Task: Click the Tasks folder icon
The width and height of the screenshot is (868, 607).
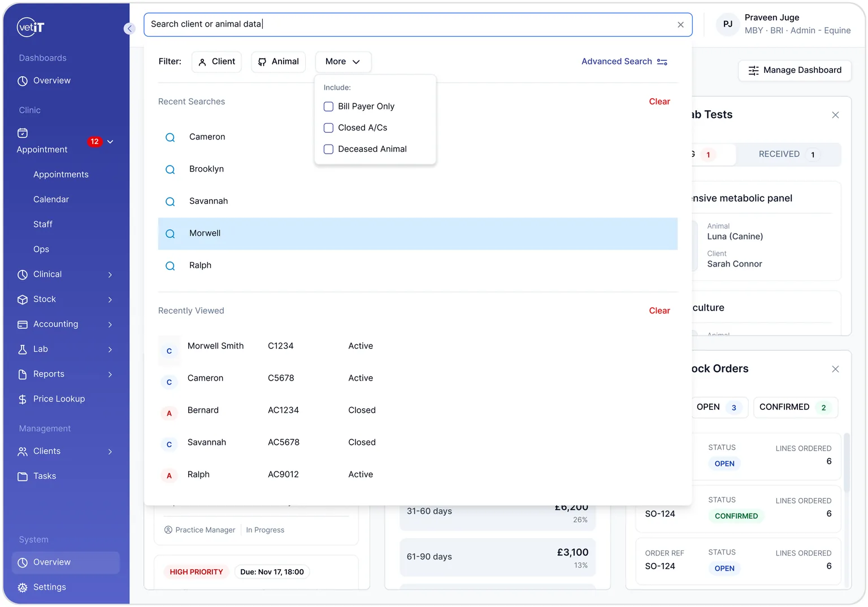Action: pos(23,476)
